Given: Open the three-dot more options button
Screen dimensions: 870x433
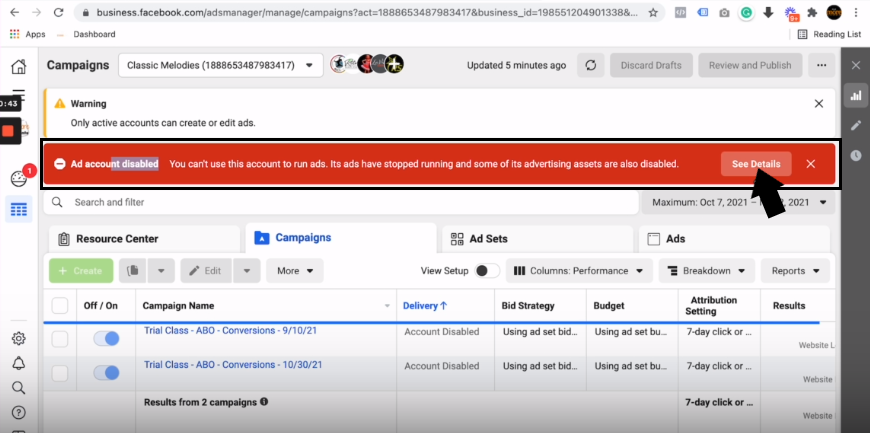Looking at the screenshot, I should pyautogui.click(x=822, y=66).
